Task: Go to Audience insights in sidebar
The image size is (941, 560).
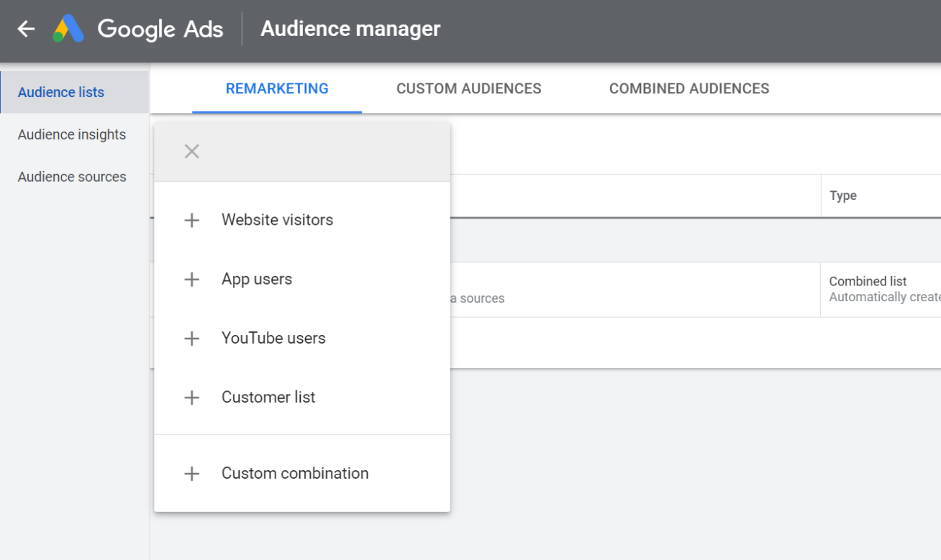Action: 75,134
